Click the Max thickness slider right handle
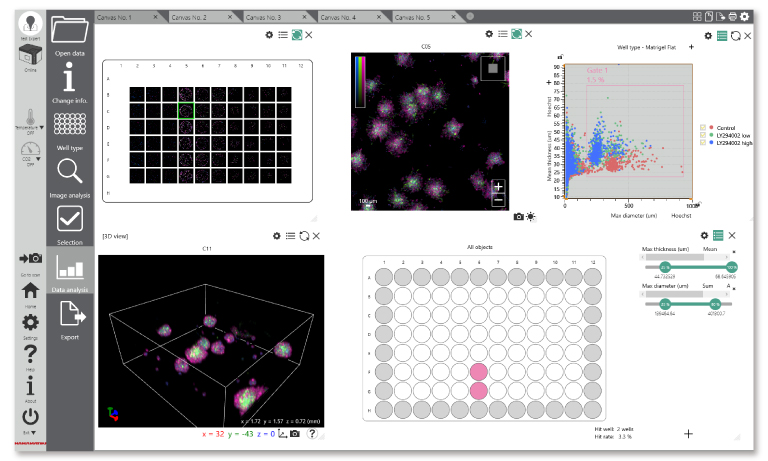Screen dimensions: 768x461 pyautogui.click(x=731, y=268)
